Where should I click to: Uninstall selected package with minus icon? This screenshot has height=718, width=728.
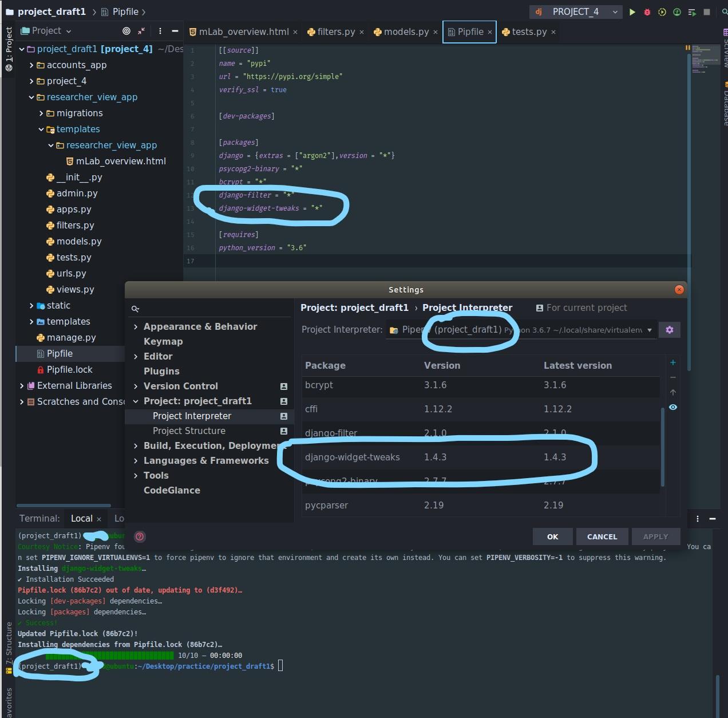click(672, 377)
